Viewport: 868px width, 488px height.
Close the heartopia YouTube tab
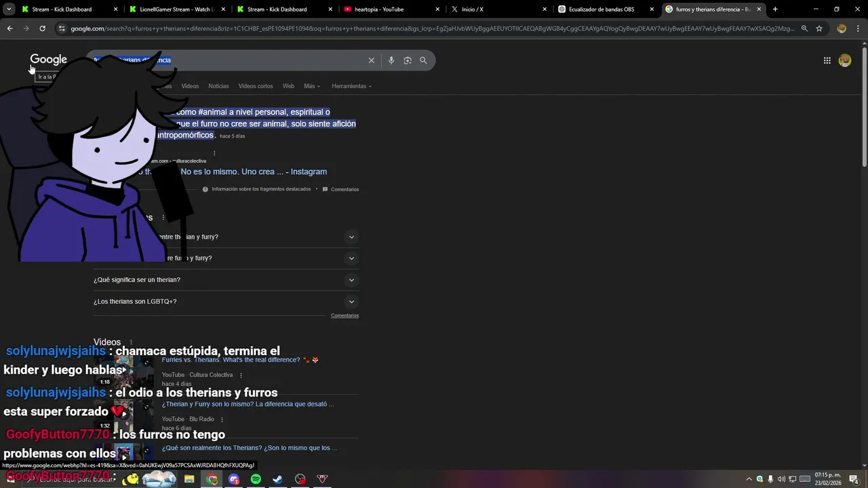click(437, 9)
